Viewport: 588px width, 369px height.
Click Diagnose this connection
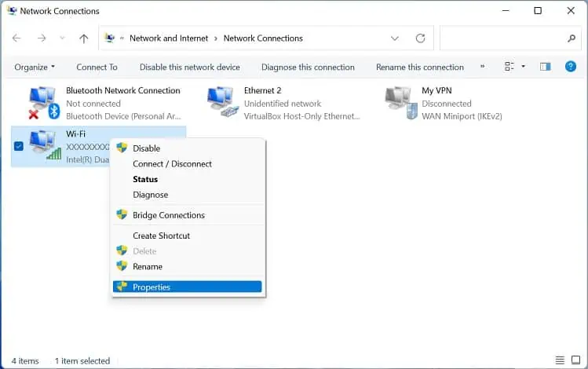[x=308, y=67]
